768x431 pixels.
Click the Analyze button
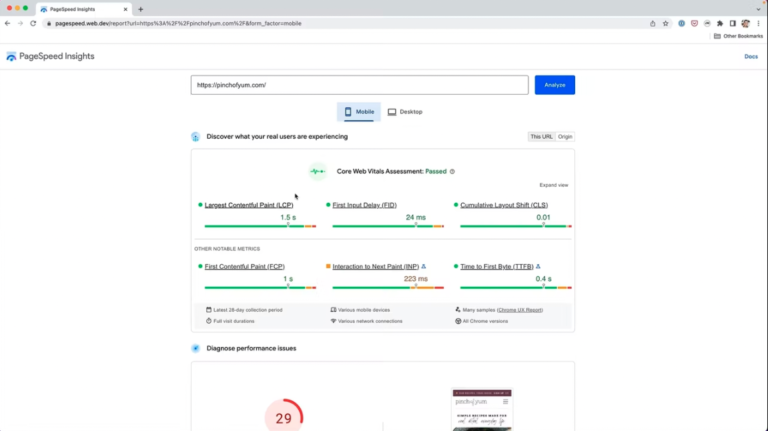tap(555, 85)
